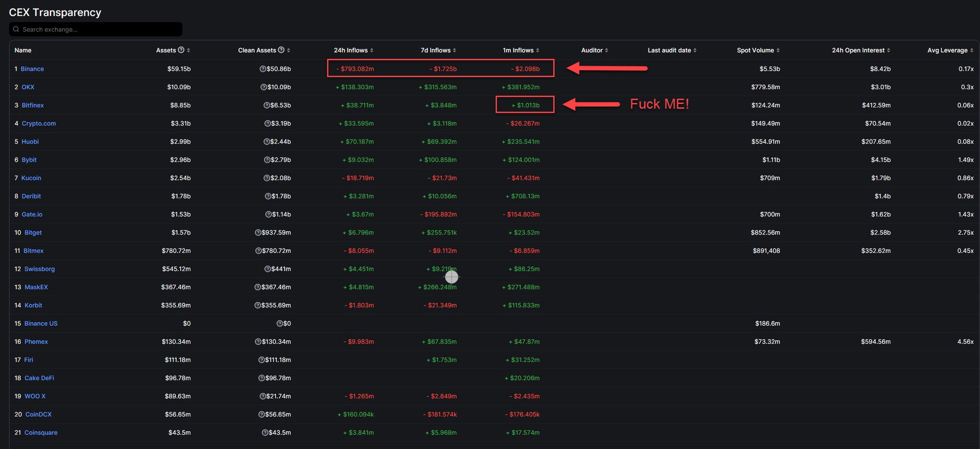Open the WOO X exchange link

[35, 396]
